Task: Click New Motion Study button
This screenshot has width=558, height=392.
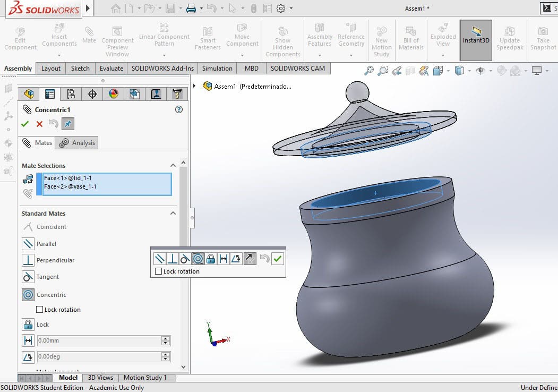Action: (381, 41)
